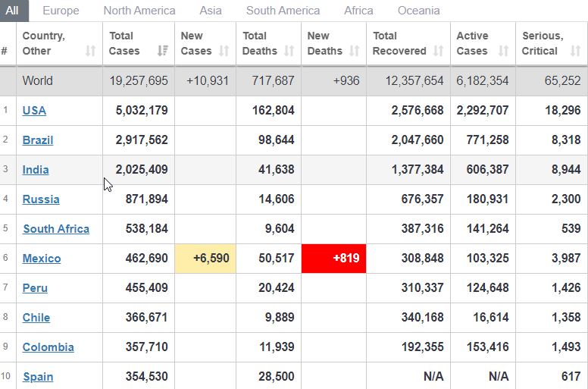Screen dimensions: 588x389
Task: Click sort arrows beside Country, Other header
Action: click(x=90, y=51)
